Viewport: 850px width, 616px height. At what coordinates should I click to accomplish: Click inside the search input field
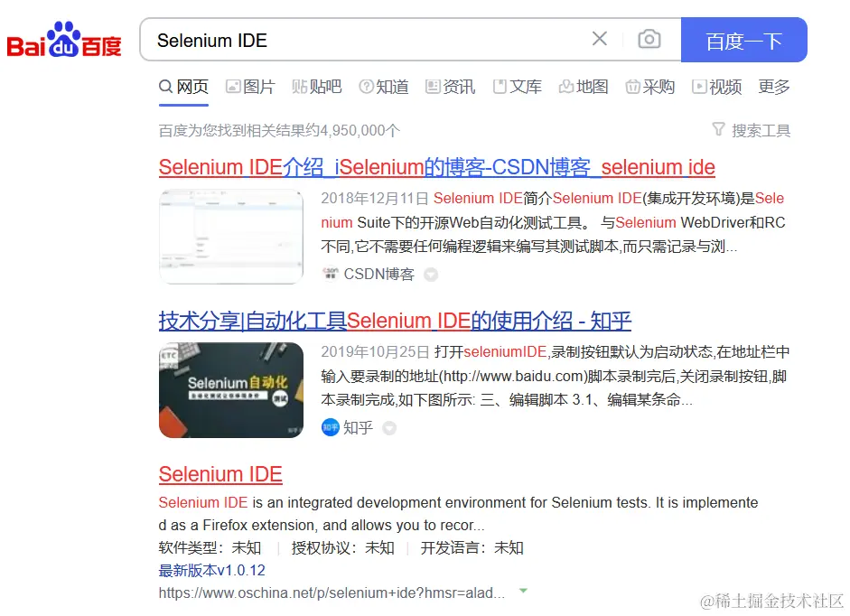pos(361,39)
